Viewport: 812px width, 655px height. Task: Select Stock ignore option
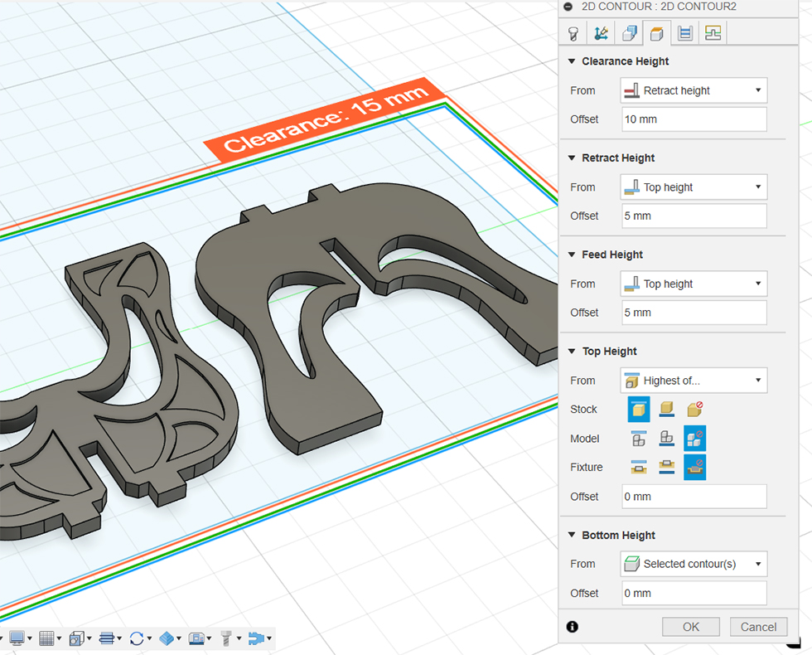tap(694, 410)
